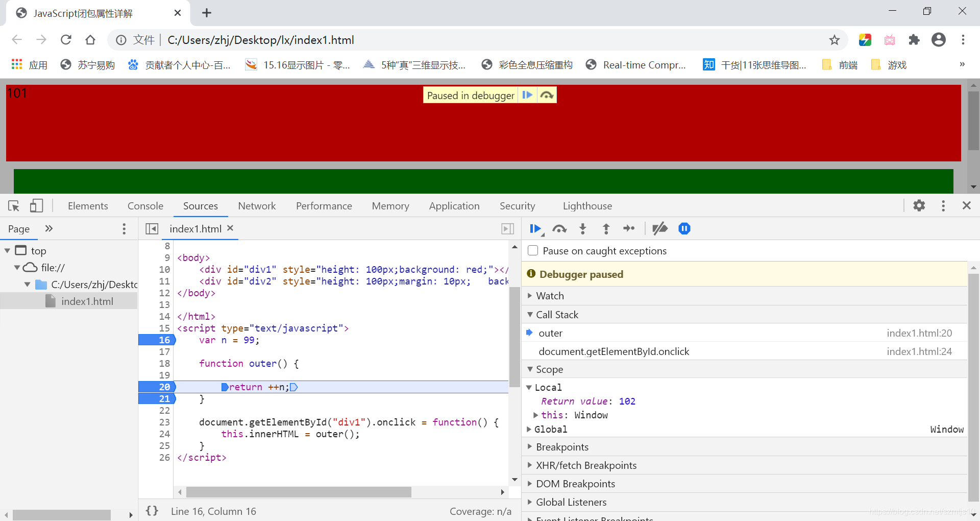Click the address bar URL

tap(261, 40)
